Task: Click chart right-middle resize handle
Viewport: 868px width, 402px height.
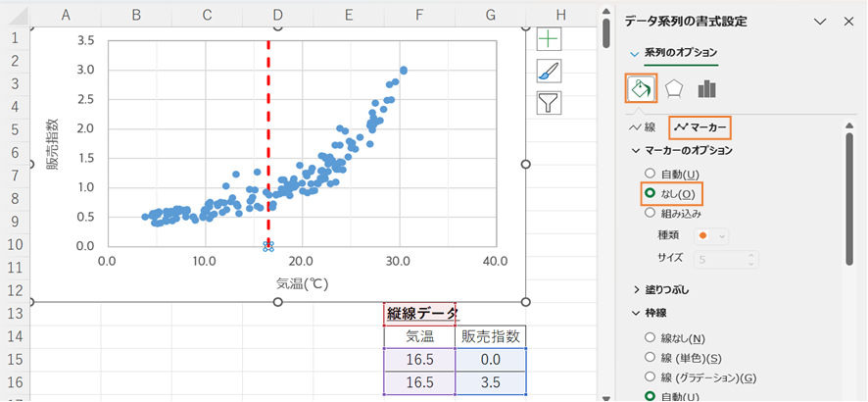Action: click(526, 165)
